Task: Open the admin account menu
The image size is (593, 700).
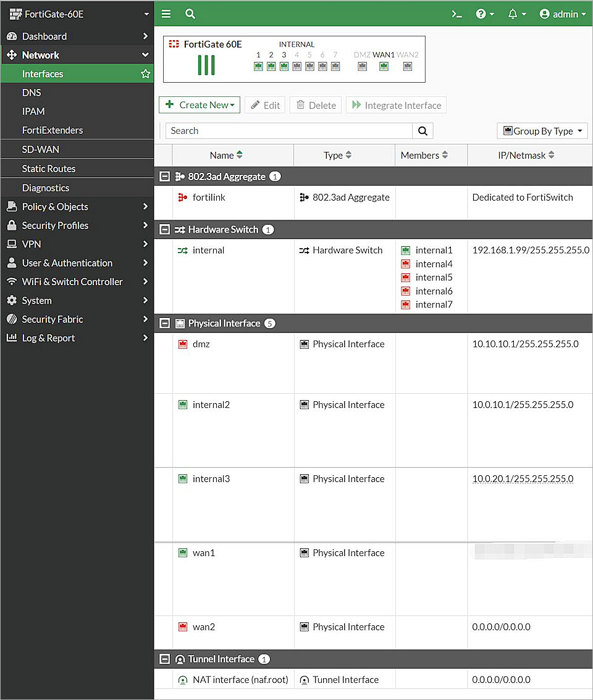Action: (560, 13)
